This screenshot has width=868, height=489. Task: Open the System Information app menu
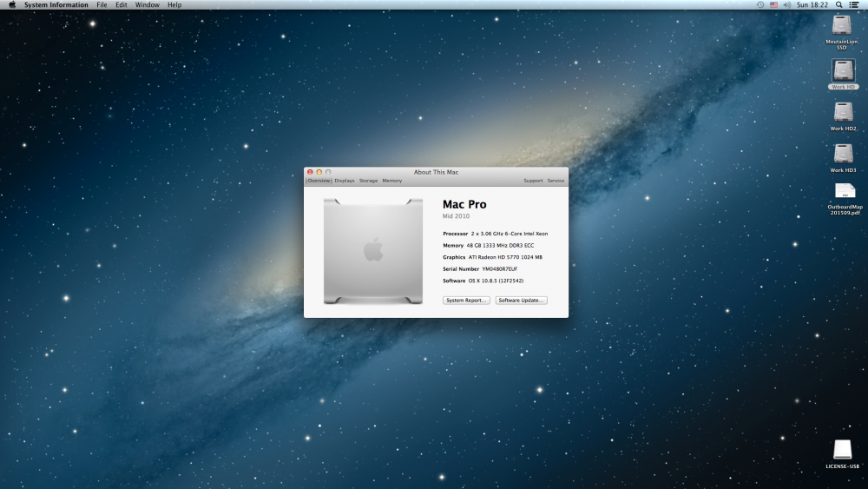[x=56, y=4]
